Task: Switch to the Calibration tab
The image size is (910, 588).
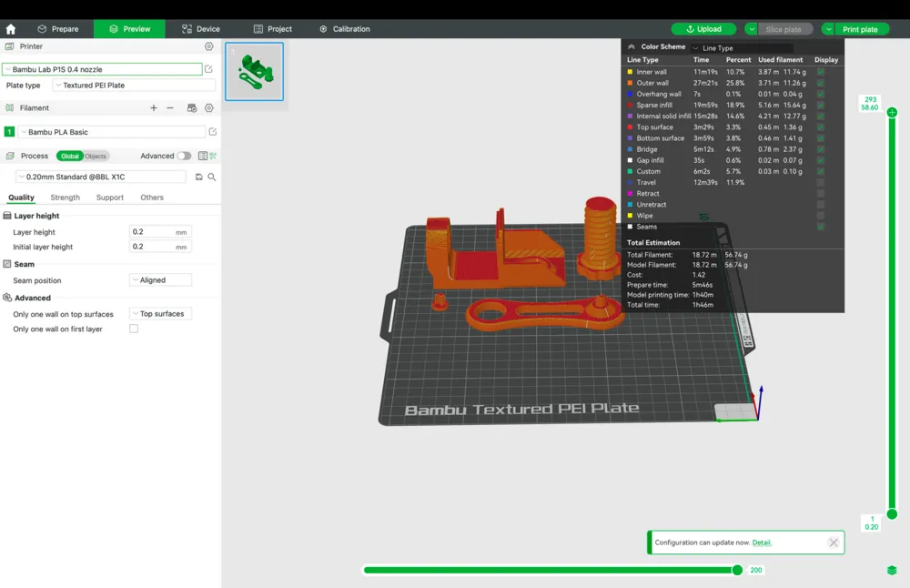Action: 345,29
